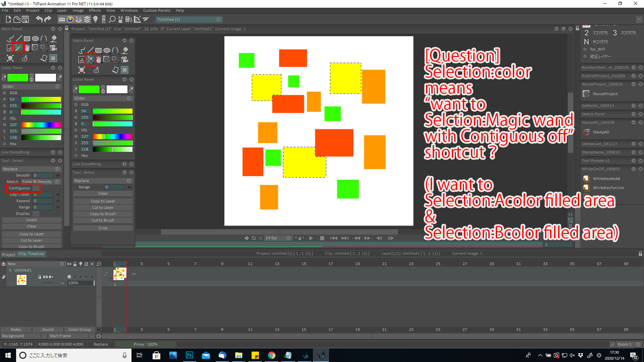Open the Windows menu
This screenshot has width=644, height=362.
(129, 10)
